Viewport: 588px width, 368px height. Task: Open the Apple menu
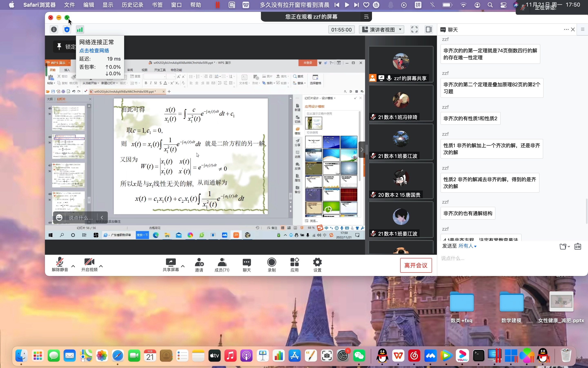click(x=11, y=5)
